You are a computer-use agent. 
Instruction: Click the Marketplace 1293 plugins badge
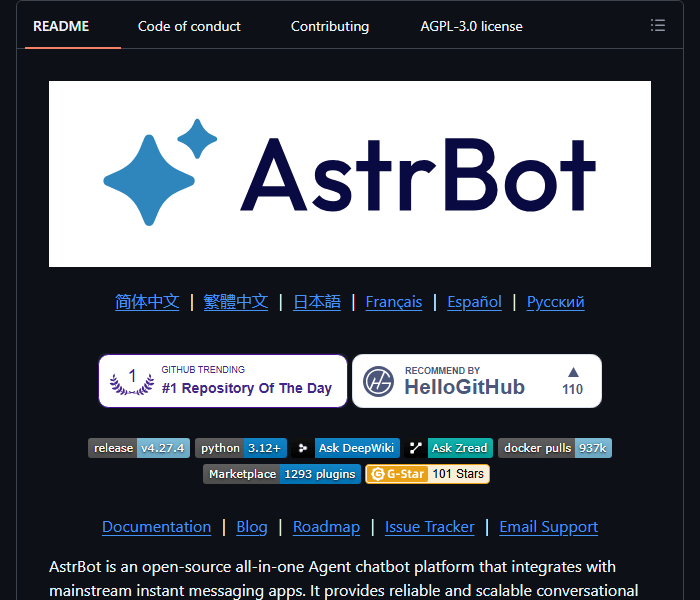coord(282,474)
